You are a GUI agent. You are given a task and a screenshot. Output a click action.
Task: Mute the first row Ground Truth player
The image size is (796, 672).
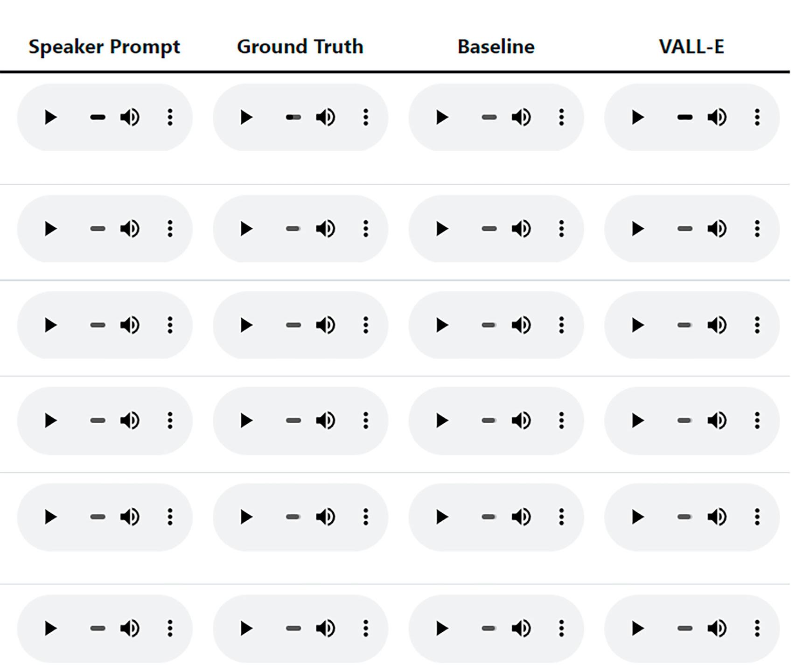pyautogui.click(x=326, y=117)
